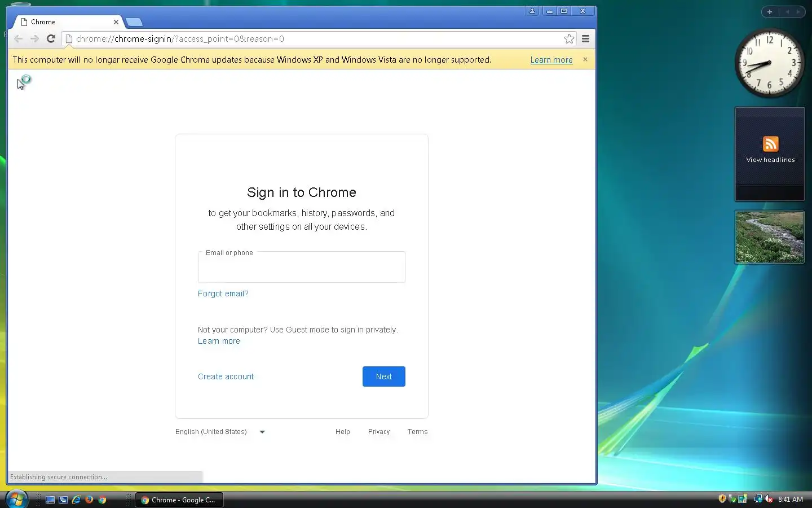Click Learn more in the yellow infobar
Image resolution: width=812 pixels, height=508 pixels.
[x=551, y=60]
